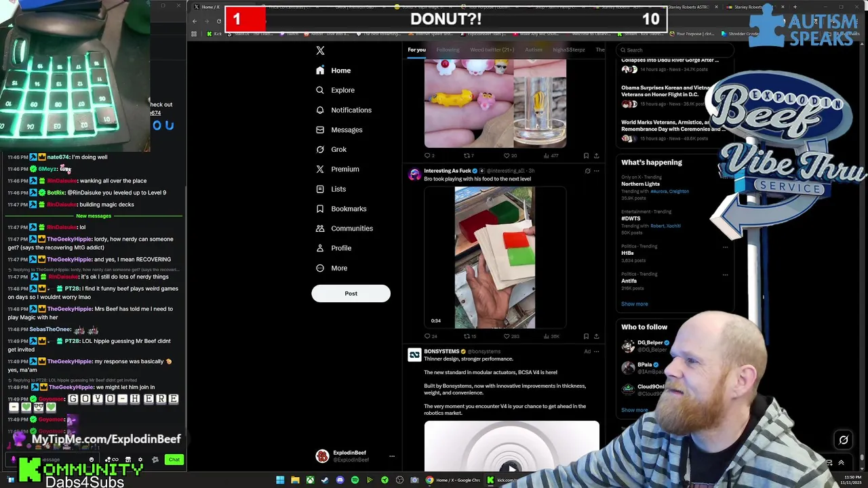The height and width of the screenshot is (488, 868).
Task: Open Notifications in the X sidebar
Action: tap(344, 110)
